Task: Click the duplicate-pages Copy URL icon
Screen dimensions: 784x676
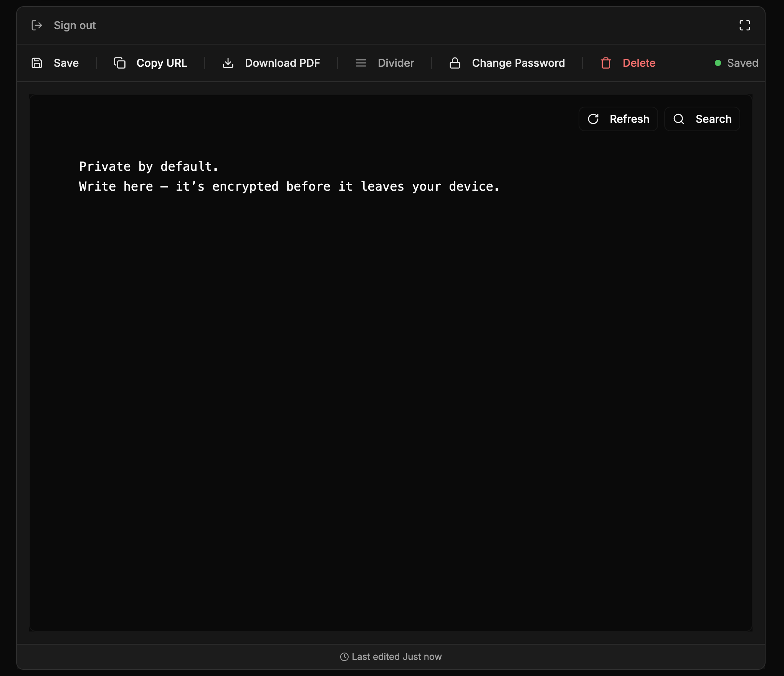Action: pos(119,63)
